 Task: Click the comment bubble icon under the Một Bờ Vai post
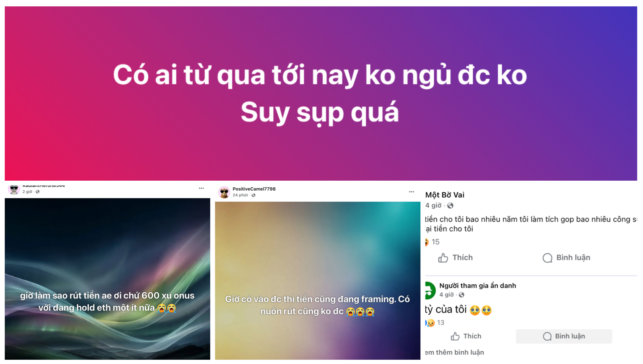coord(547,258)
